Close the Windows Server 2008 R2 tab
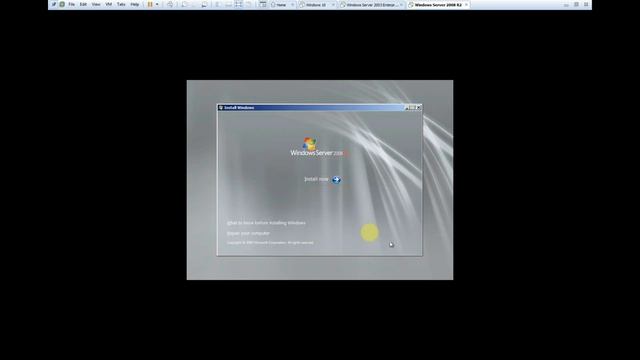640x360 pixels. [467, 5]
